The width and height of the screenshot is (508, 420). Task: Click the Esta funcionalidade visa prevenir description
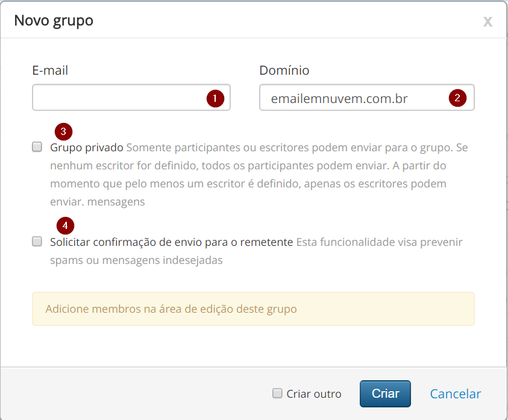[x=380, y=242]
